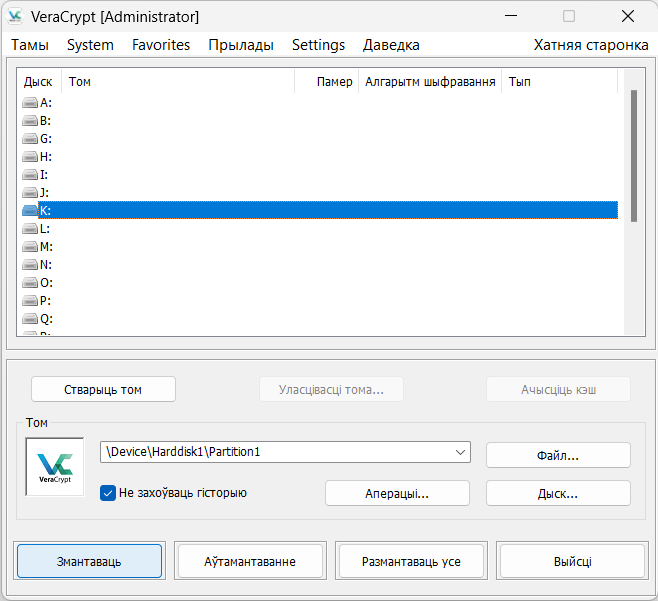Select drive letter text 'P:'
The width and height of the screenshot is (658, 601).
pyautogui.click(x=45, y=301)
